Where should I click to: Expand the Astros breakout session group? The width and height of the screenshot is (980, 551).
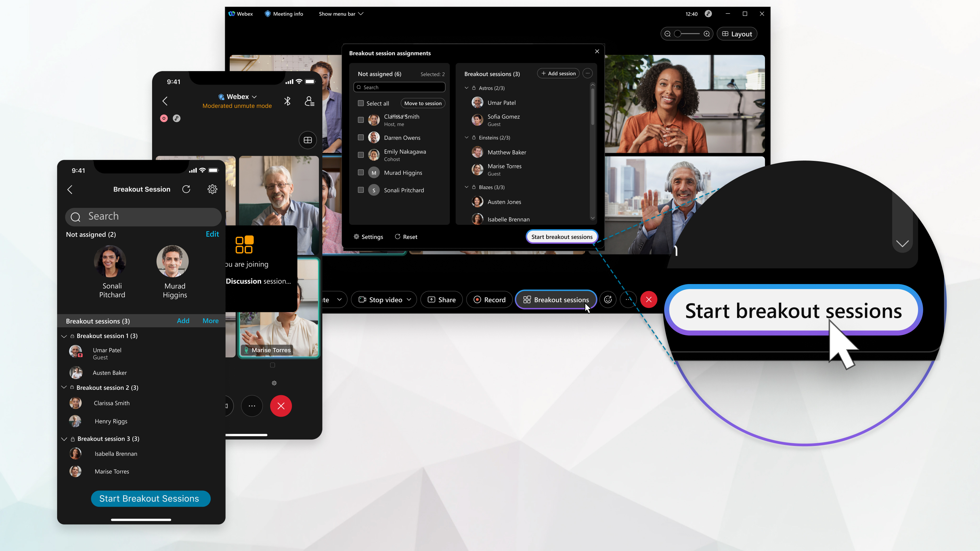(467, 87)
